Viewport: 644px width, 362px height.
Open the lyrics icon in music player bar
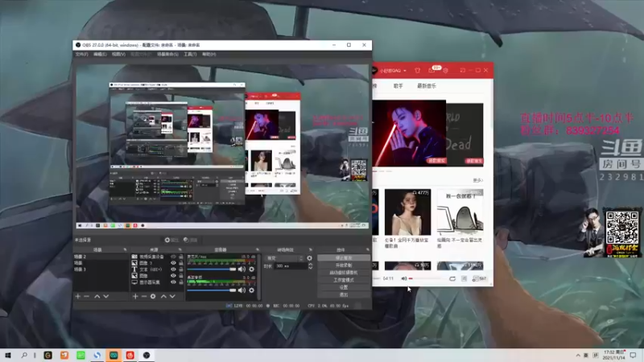[x=464, y=278]
